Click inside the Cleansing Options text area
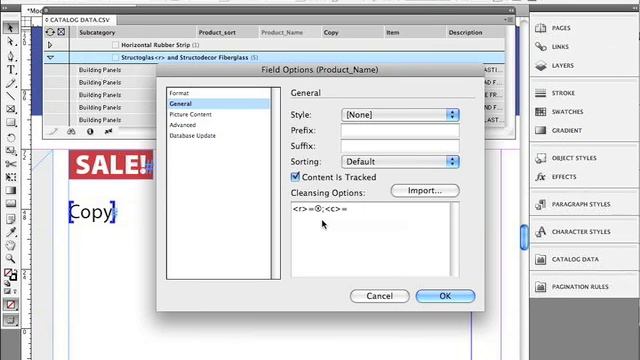This screenshot has width=640, height=360. (371, 240)
